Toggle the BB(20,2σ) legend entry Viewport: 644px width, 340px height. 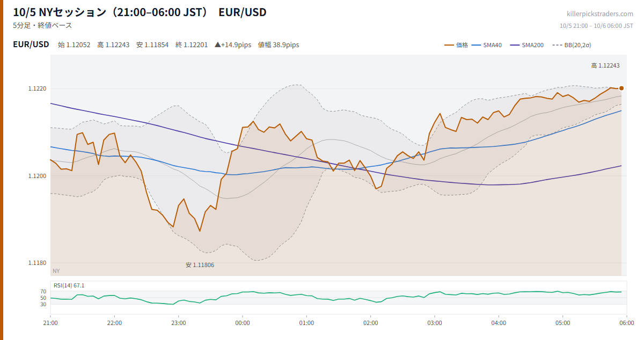[x=571, y=45]
